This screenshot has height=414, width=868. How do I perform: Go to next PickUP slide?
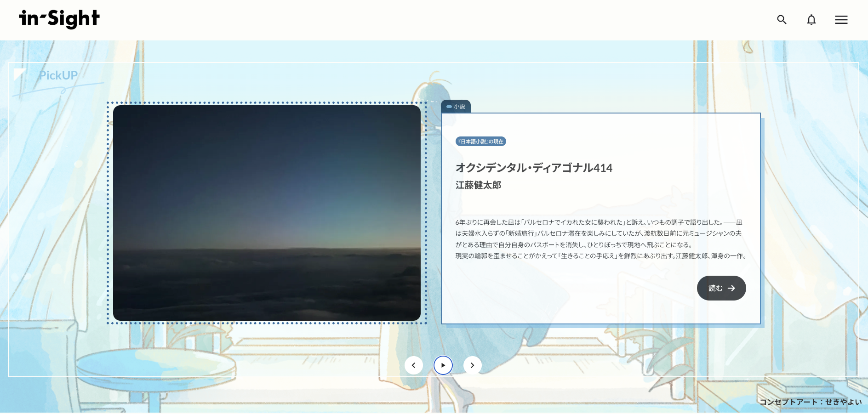473,365
